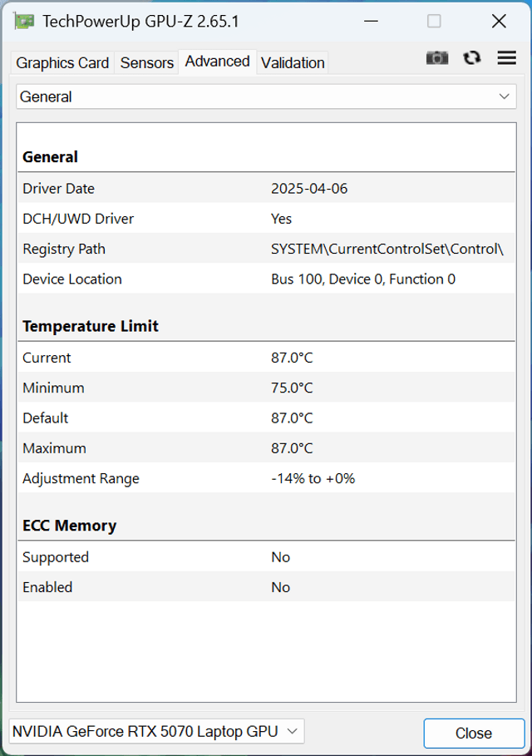The width and height of the screenshot is (532, 756).
Task: Close the window with the X button
Action: click(x=499, y=22)
